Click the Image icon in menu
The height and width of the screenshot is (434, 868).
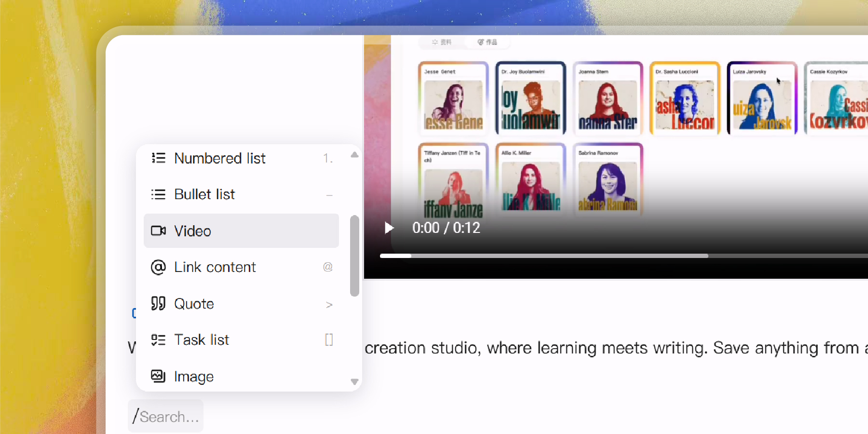point(158,376)
